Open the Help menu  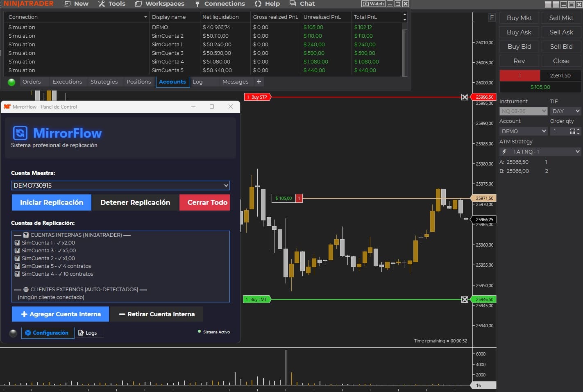pos(268,4)
